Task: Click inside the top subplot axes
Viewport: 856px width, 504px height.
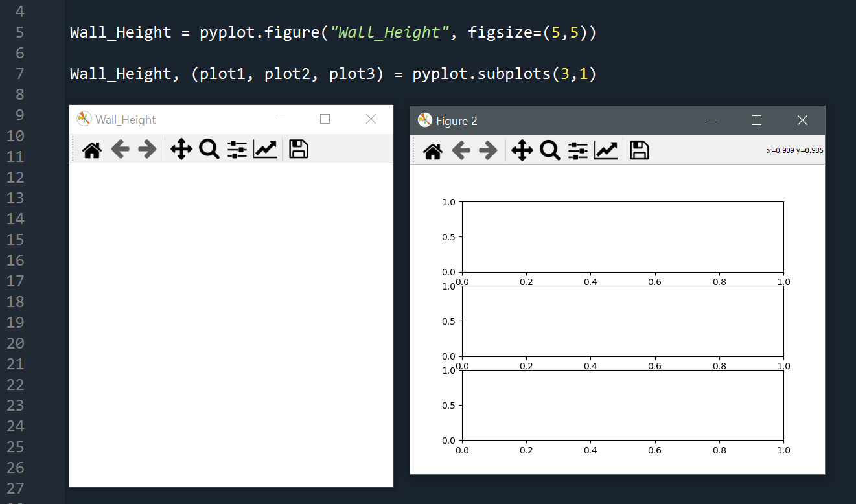Action: point(622,236)
